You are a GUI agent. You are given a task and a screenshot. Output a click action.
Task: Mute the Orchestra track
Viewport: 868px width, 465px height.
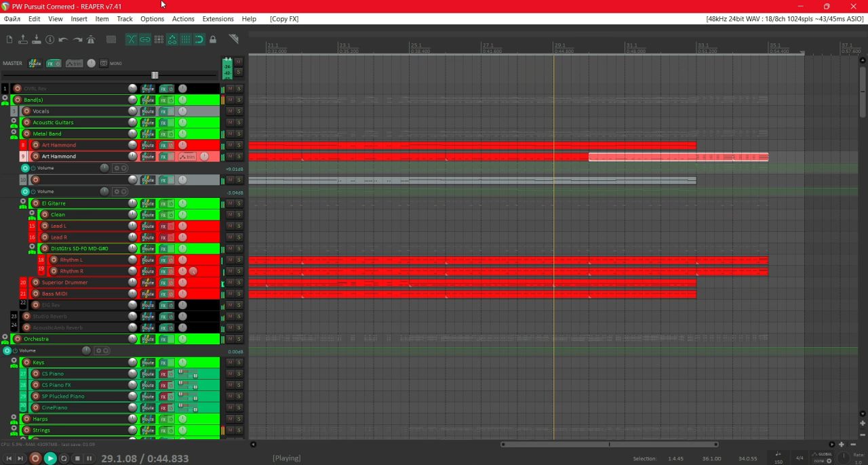[230, 339]
